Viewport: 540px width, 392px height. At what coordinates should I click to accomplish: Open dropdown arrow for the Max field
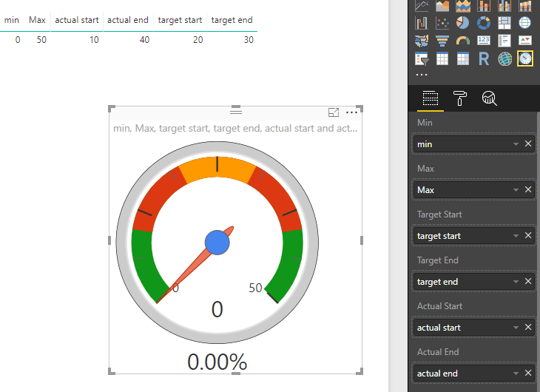click(x=516, y=190)
